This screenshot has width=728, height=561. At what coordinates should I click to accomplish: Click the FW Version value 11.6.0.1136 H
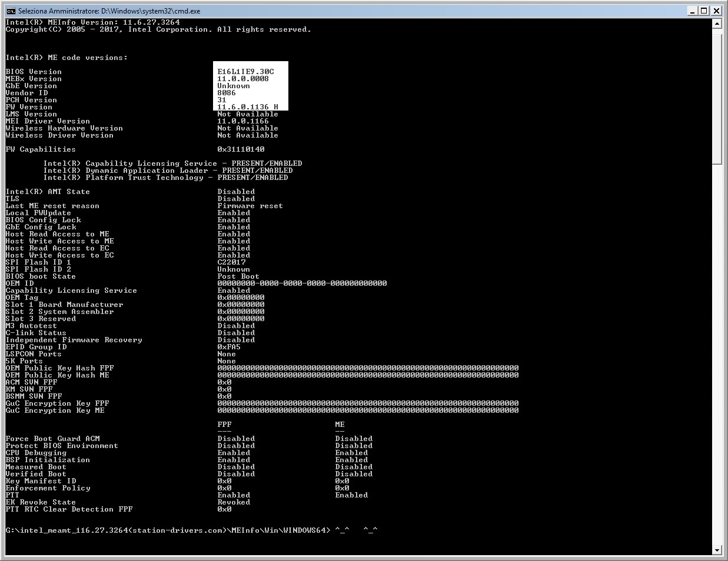click(248, 107)
